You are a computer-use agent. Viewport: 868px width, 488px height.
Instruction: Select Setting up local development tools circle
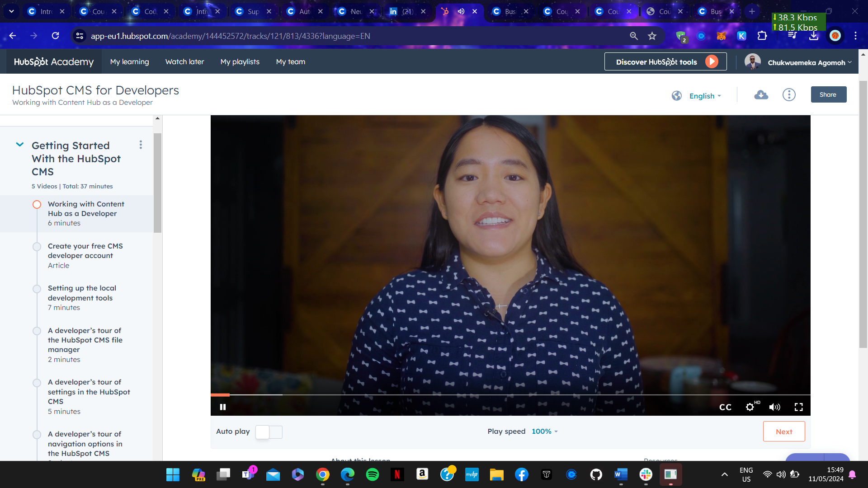[x=37, y=288]
